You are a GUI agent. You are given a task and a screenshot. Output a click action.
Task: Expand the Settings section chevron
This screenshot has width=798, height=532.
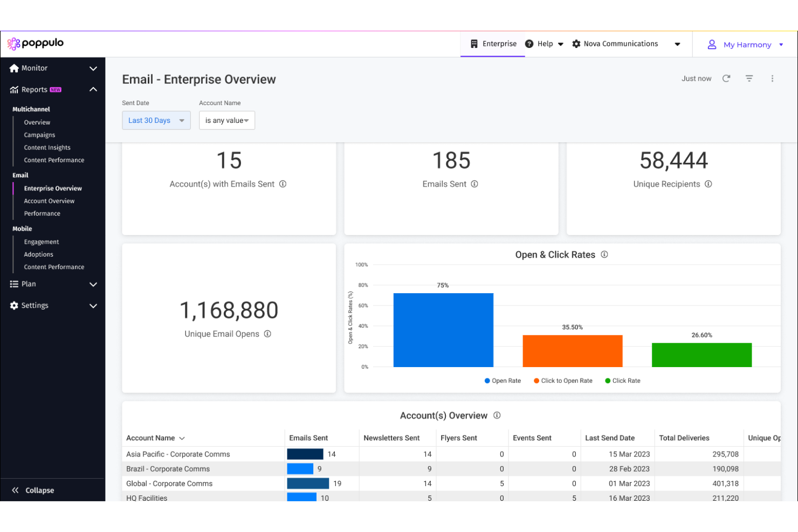click(x=93, y=306)
